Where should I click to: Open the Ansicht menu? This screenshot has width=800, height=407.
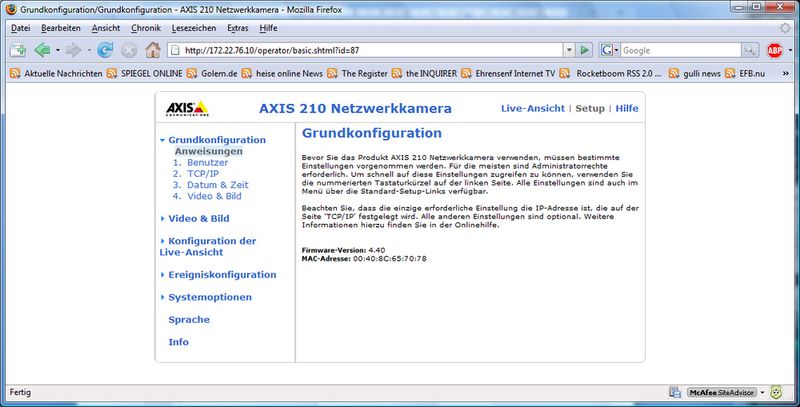[106, 28]
